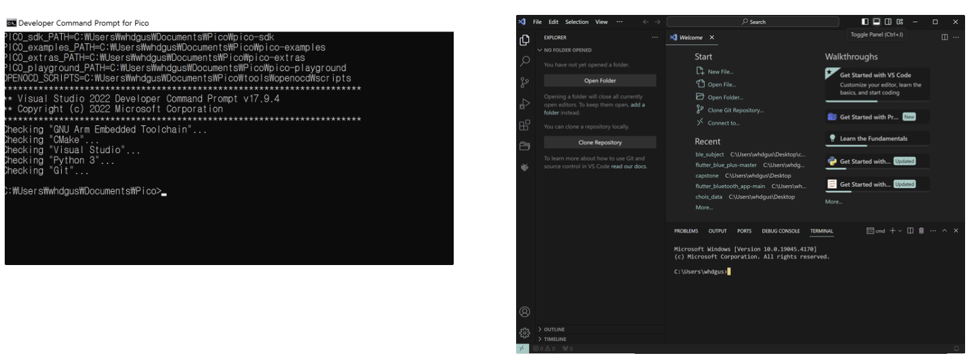This screenshot has width=980, height=364.
Task: Click the remote window status bar icon
Action: tap(522, 348)
